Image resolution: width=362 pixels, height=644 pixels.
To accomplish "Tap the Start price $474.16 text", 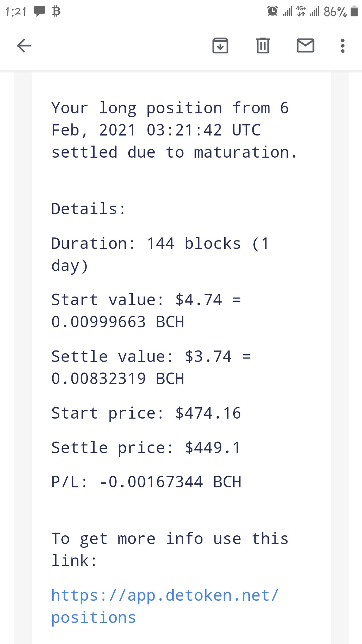I will tap(146, 413).
